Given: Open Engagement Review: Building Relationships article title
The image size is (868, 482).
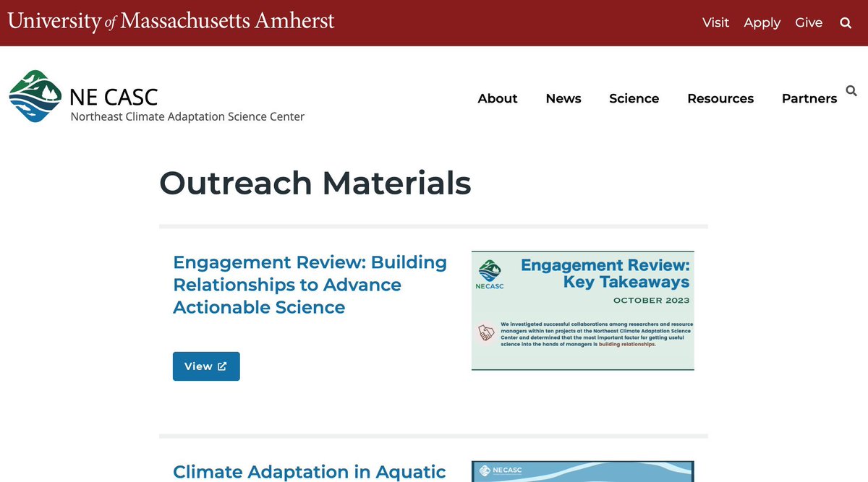Looking at the screenshot, I should pos(310,285).
